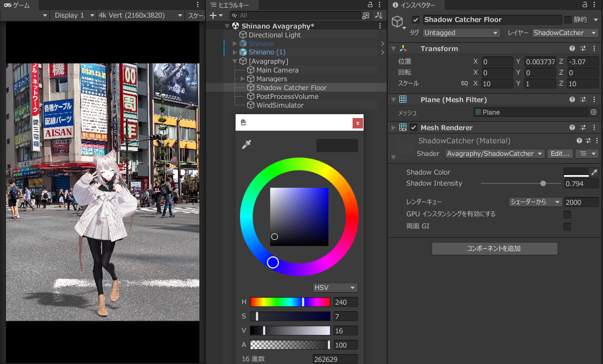
Task: Click the hexadecimal color value field
Action: pos(335,359)
